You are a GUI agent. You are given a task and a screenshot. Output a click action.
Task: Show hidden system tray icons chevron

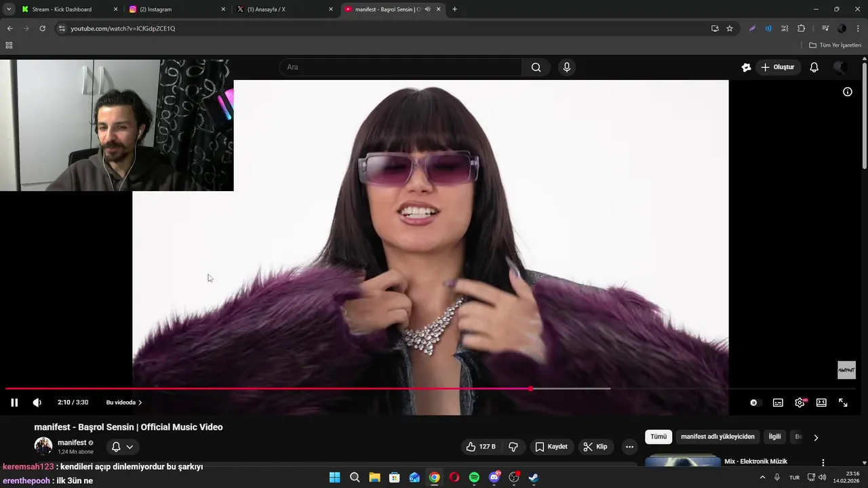762,477
